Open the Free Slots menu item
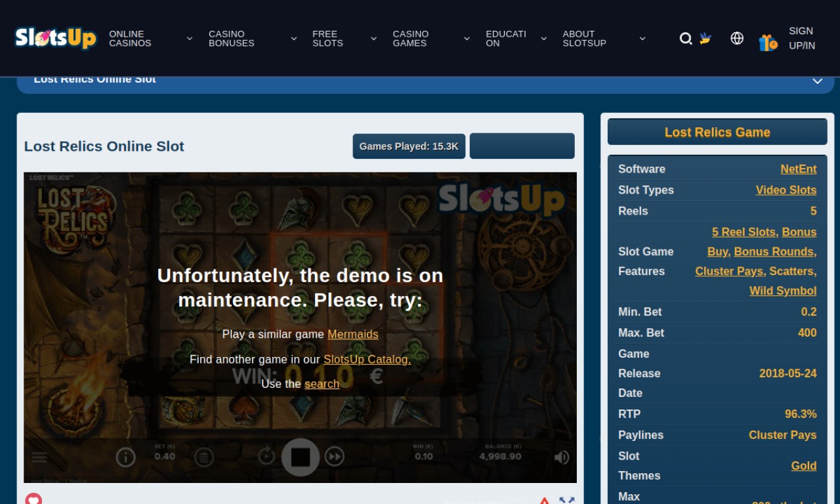 [x=327, y=39]
